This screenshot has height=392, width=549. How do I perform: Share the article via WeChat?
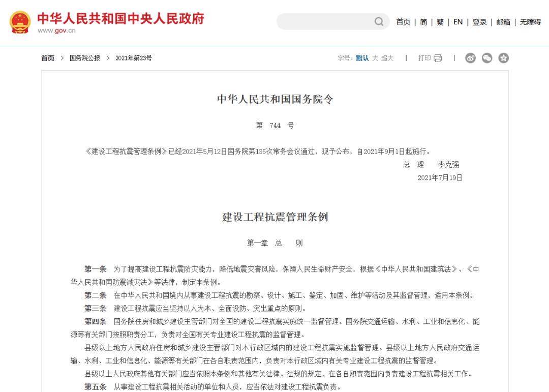click(x=486, y=58)
